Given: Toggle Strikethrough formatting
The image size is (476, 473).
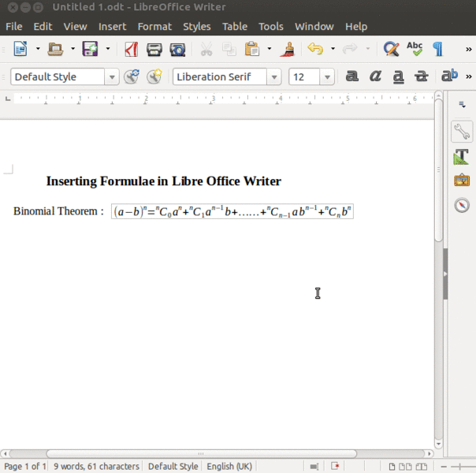Looking at the screenshot, I should click(x=422, y=76).
